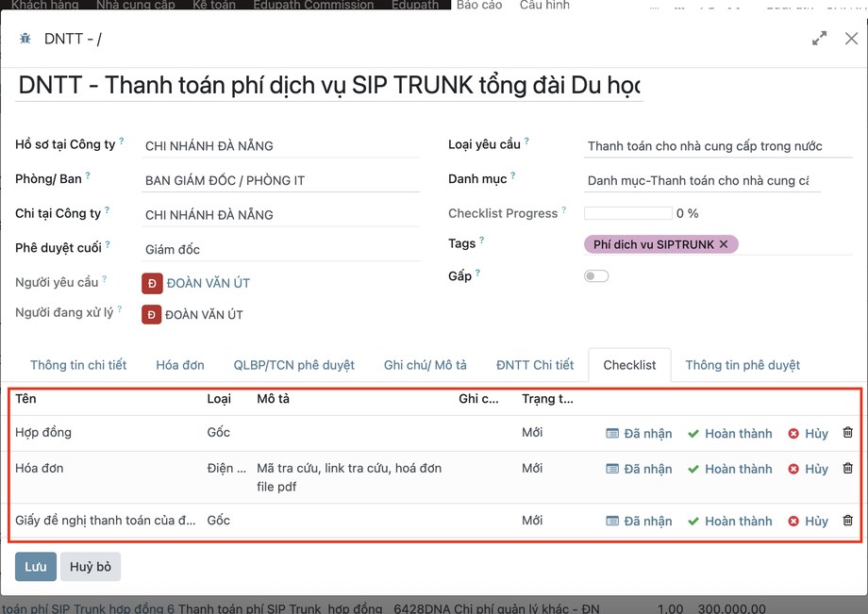Show help tooltip for Tags
The width and height of the screenshot is (868, 614).
(481, 241)
